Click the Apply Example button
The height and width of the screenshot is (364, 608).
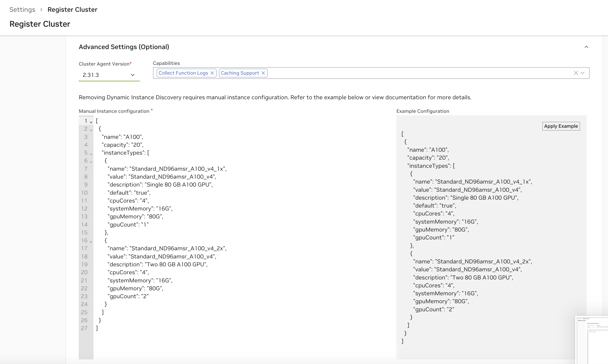point(561,126)
